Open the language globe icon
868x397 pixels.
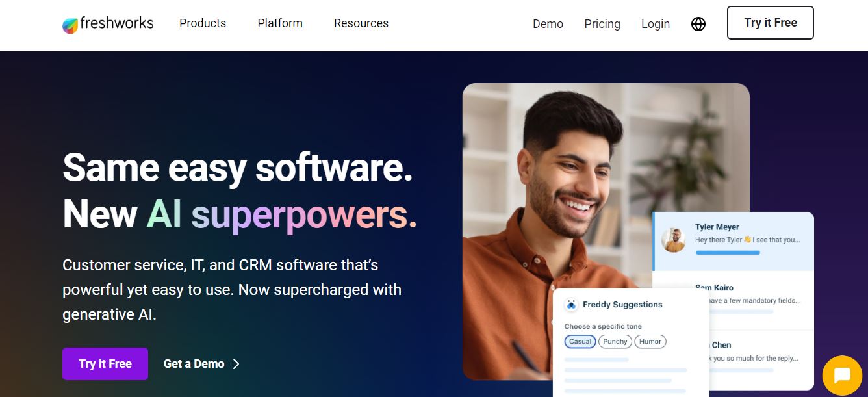698,24
